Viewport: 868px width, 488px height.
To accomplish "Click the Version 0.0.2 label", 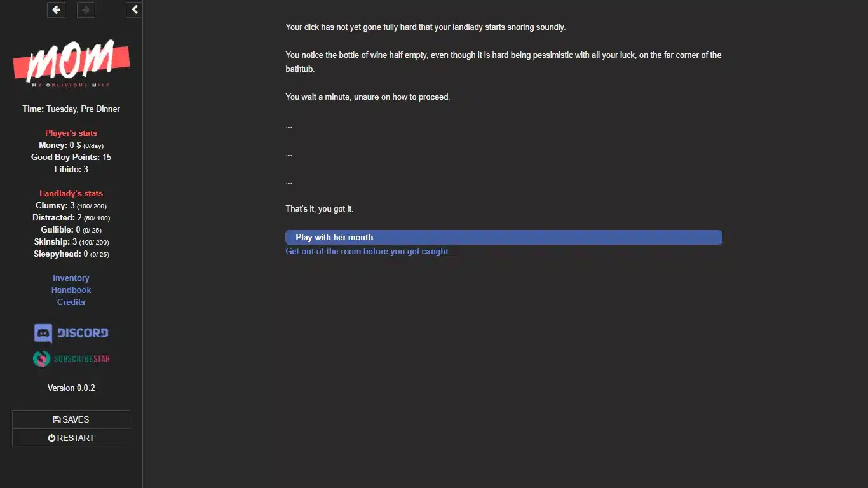I will tap(71, 388).
